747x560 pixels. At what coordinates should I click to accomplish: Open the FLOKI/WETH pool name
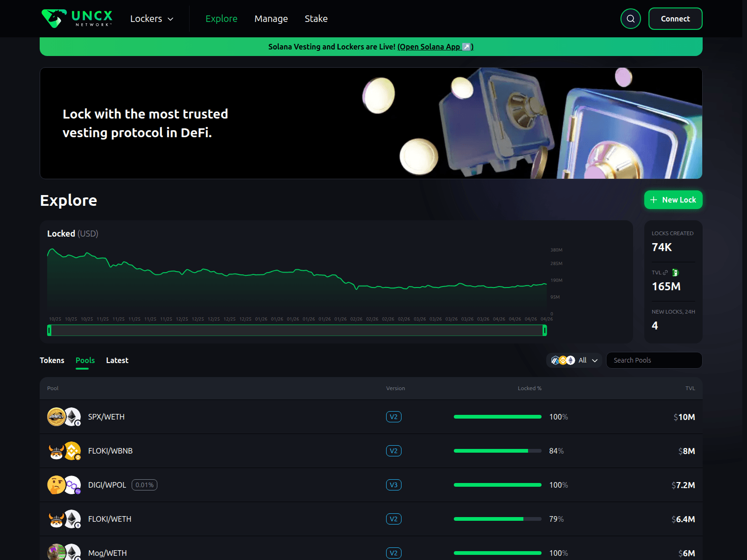(x=110, y=519)
